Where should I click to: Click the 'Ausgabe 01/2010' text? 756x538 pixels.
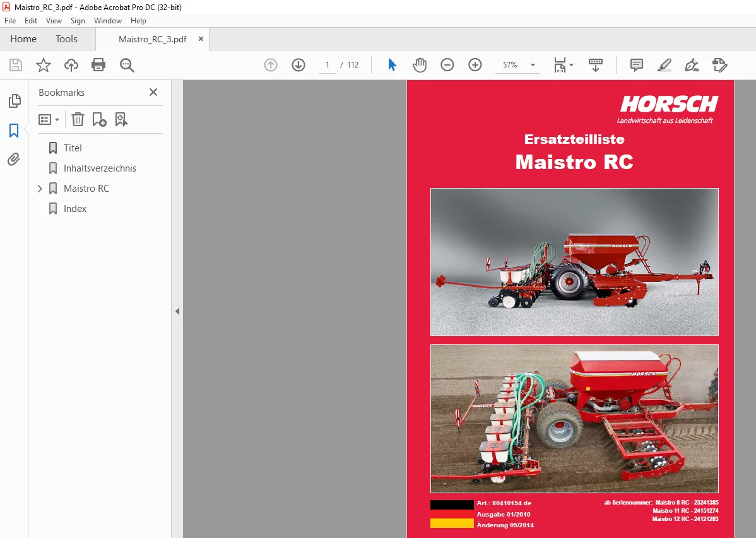504,515
